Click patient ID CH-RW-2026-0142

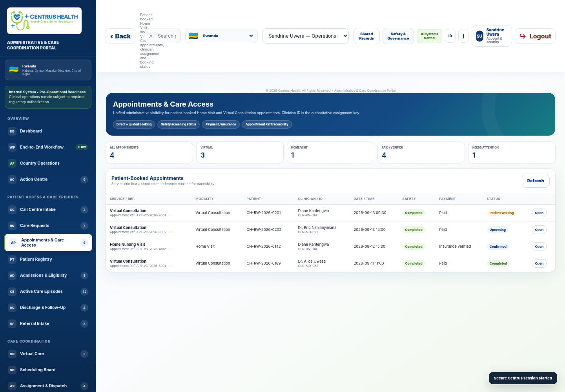coord(264,247)
